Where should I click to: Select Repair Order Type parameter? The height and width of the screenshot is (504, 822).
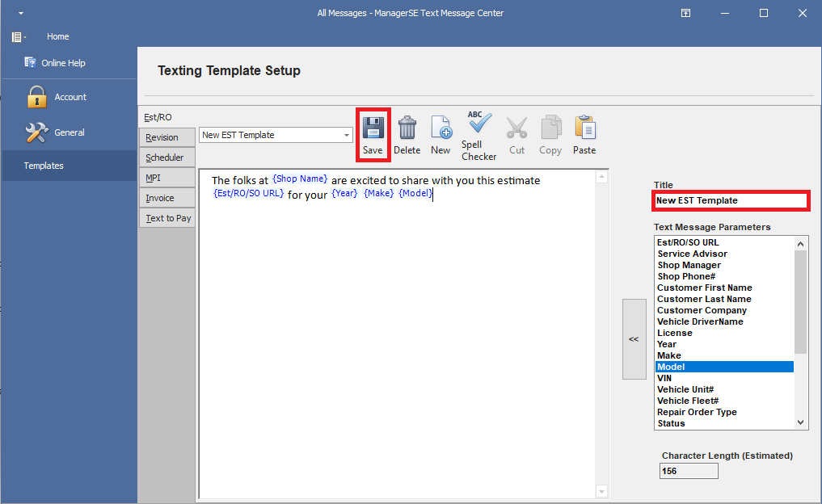click(724, 412)
